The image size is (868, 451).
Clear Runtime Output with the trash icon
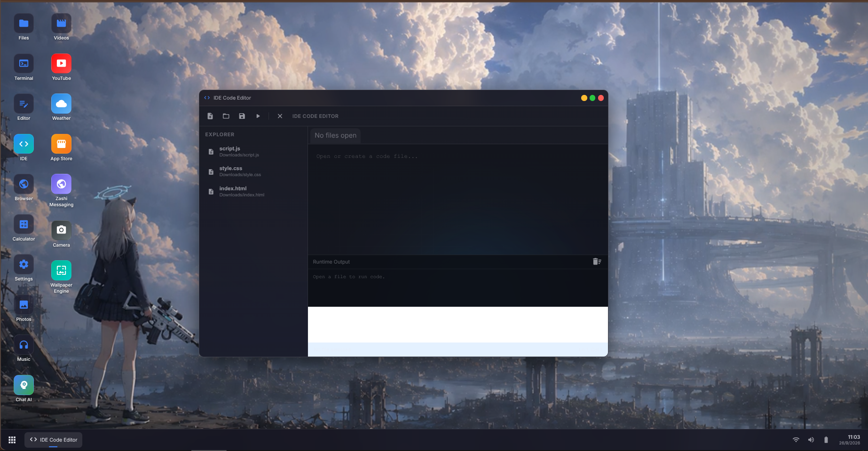point(597,262)
